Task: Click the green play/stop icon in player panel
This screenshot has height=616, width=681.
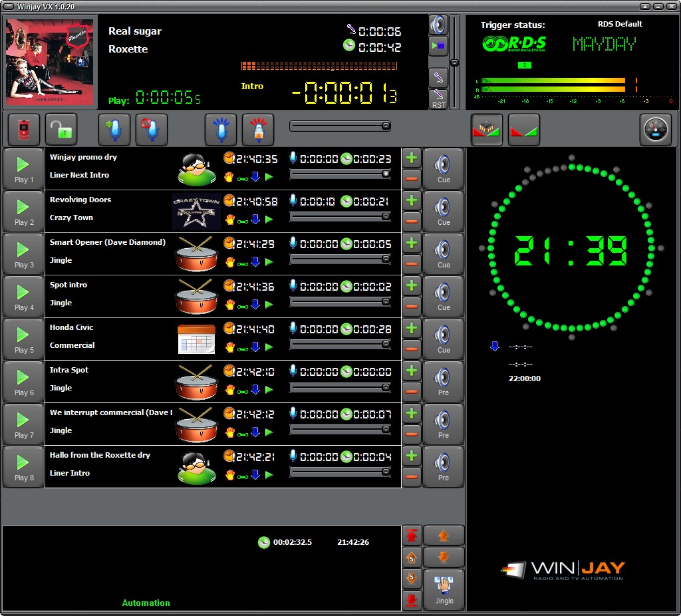Action: click(438, 46)
